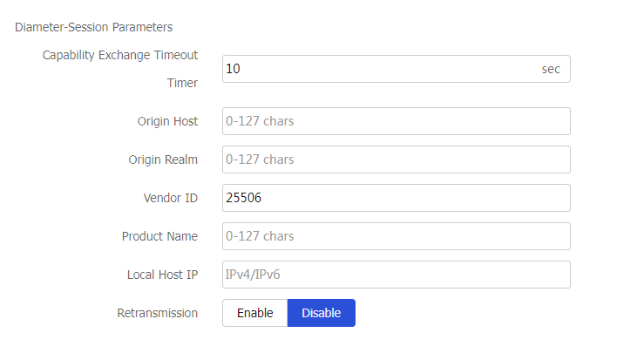Select the Local Host IP field
Screen dimensions: 644x353
click(396, 275)
